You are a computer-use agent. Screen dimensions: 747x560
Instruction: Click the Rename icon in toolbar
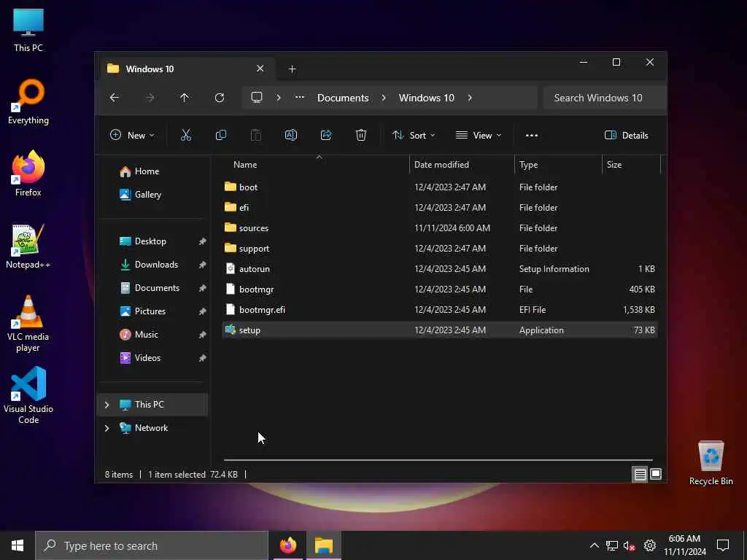290,135
